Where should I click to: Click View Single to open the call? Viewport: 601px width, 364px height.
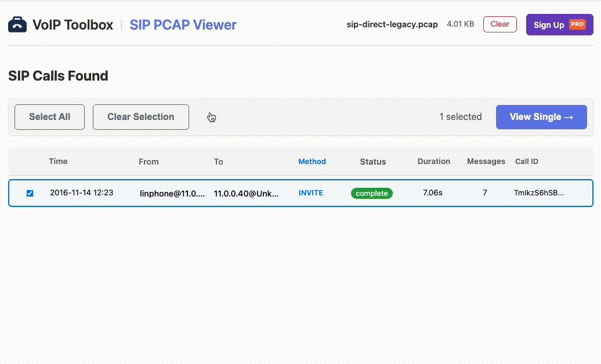[x=541, y=117]
